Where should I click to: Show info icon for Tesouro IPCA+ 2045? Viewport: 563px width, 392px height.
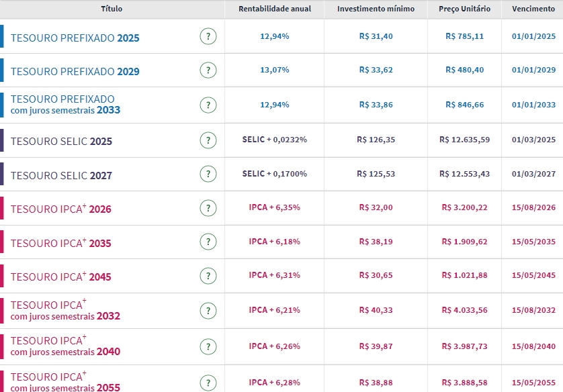[208, 275]
